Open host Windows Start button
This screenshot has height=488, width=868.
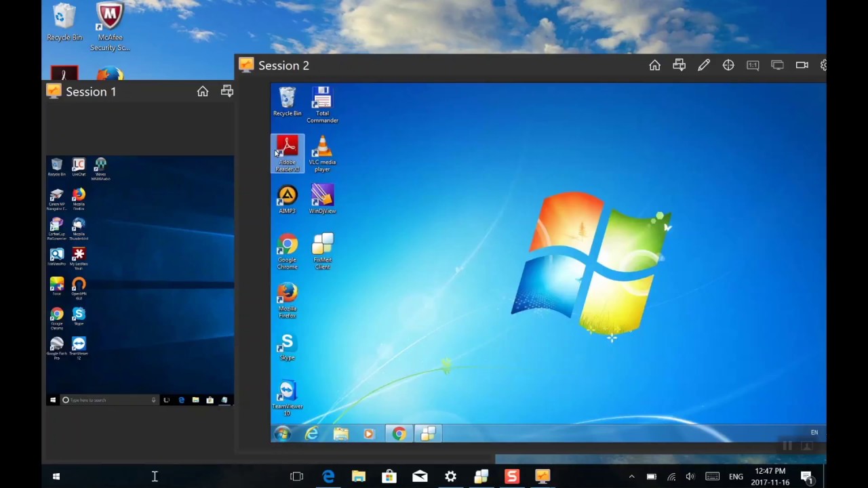[x=56, y=476]
